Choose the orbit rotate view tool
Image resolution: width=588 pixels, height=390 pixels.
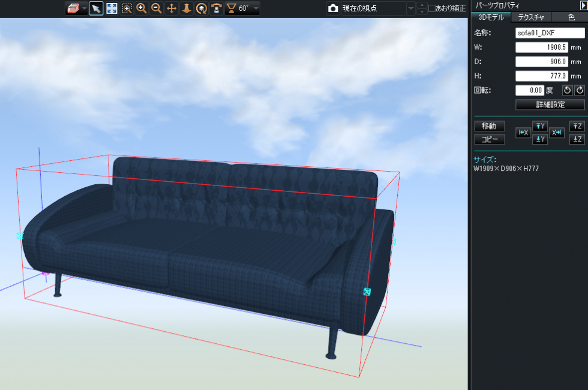pos(202,8)
